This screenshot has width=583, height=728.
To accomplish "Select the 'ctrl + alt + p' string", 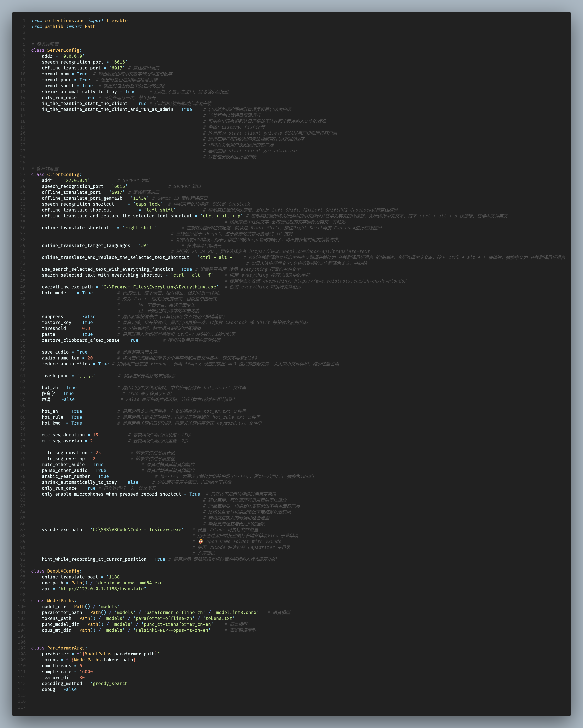I will click(x=222, y=216).
